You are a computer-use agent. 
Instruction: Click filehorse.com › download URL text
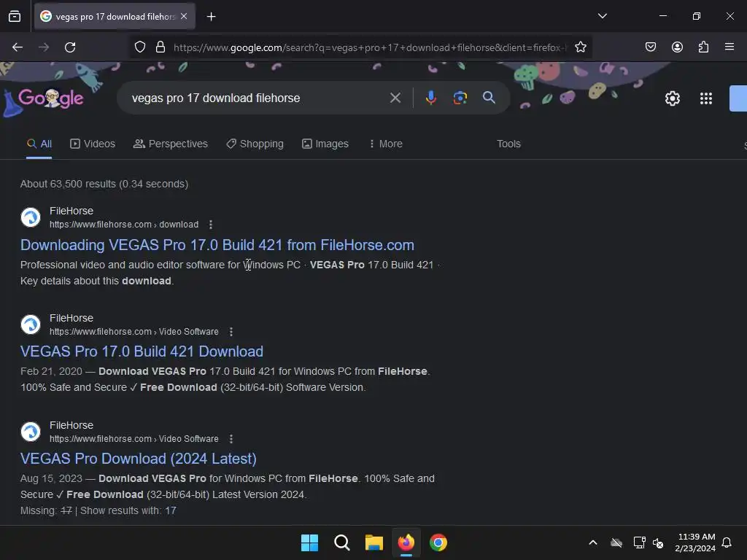[124, 225]
